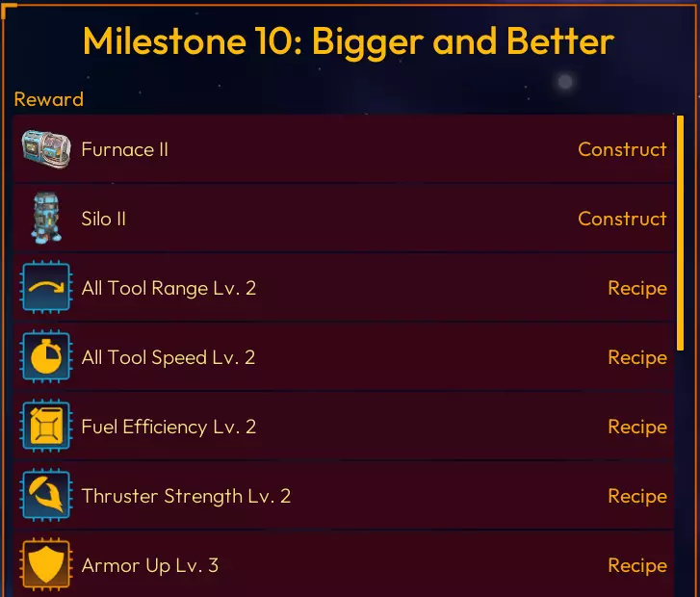The width and height of the screenshot is (700, 597).
Task: Click Fuel Efficiency Lv. 2 name
Action: (x=169, y=427)
